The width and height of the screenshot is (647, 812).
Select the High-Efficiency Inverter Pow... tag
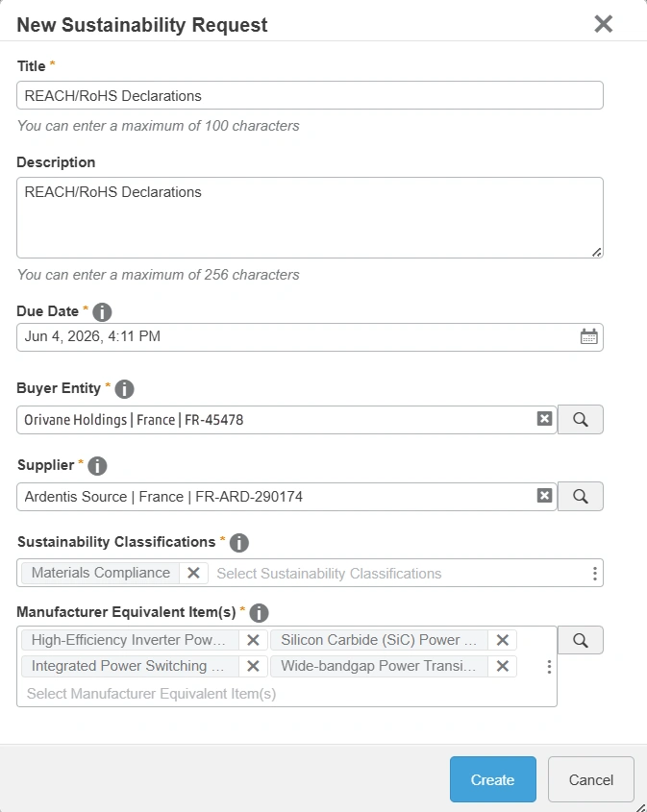[x=130, y=640]
